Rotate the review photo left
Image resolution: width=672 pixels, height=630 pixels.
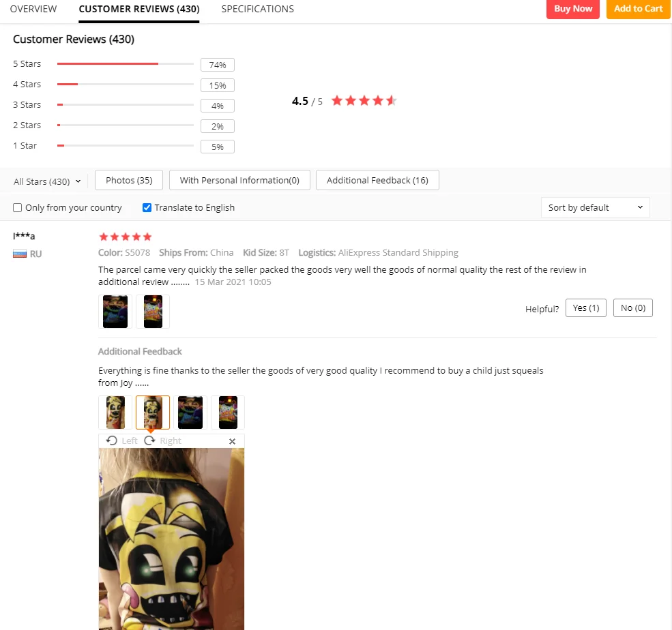click(121, 440)
